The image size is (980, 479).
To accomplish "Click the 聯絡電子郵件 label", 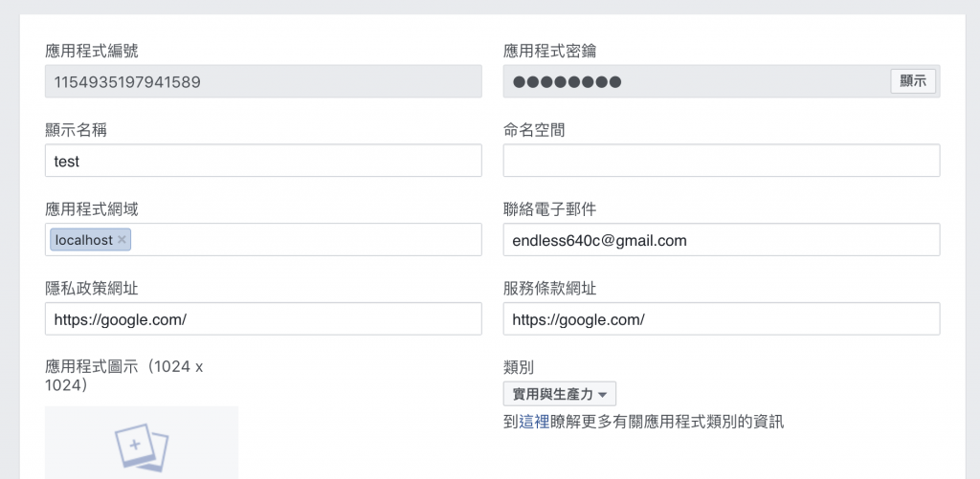I will click(x=549, y=209).
